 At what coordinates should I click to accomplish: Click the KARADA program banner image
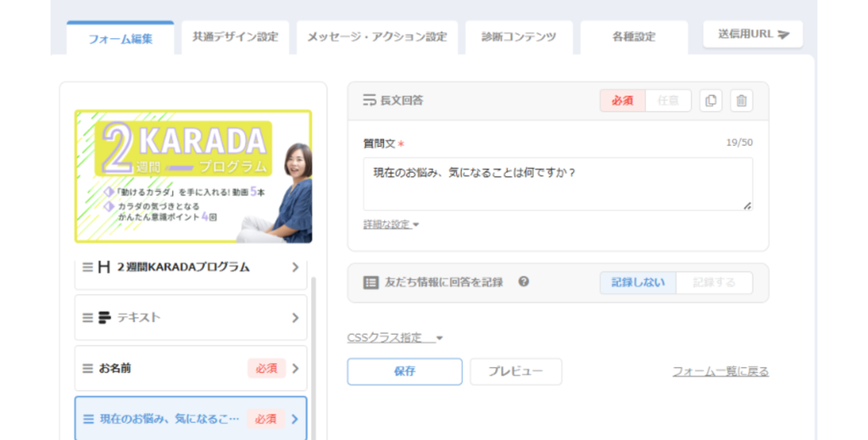tap(193, 176)
